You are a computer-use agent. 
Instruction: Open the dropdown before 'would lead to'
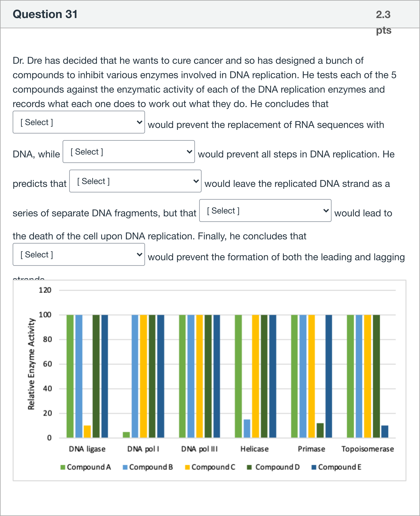(265, 211)
